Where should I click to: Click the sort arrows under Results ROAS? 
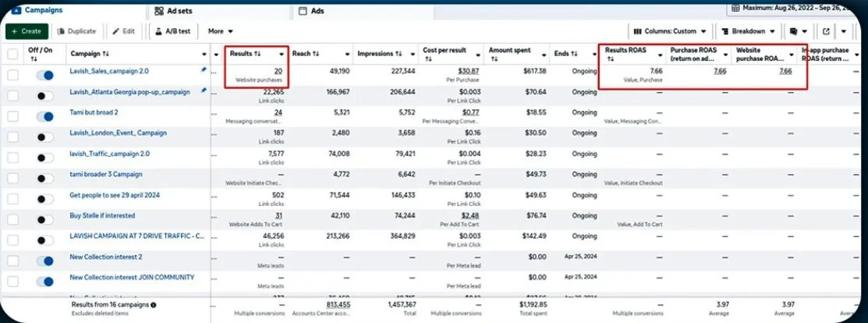point(610,58)
